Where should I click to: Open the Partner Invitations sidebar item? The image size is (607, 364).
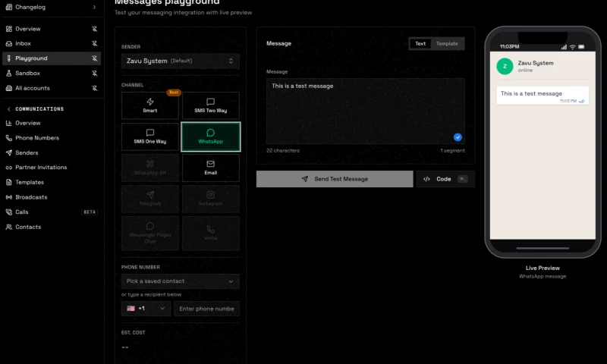(x=52, y=168)
